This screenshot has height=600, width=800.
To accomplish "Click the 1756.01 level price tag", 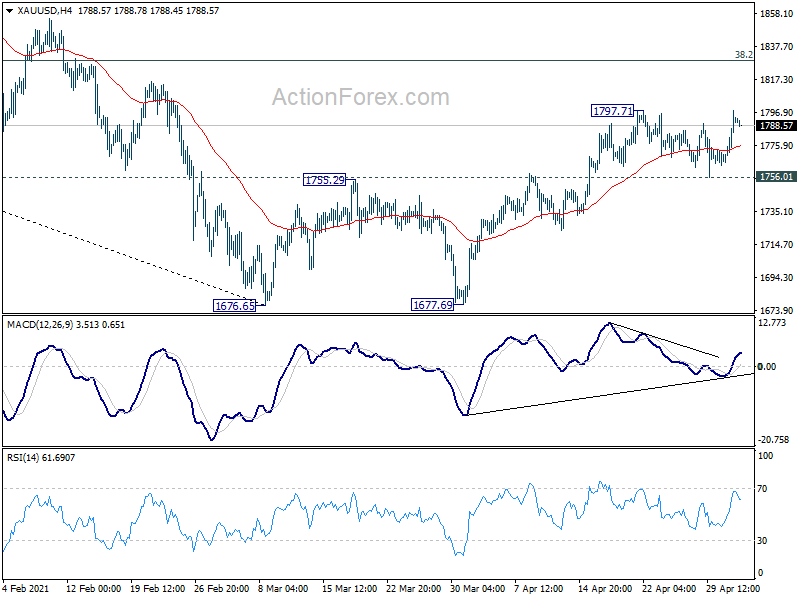I will click(777, 177).
